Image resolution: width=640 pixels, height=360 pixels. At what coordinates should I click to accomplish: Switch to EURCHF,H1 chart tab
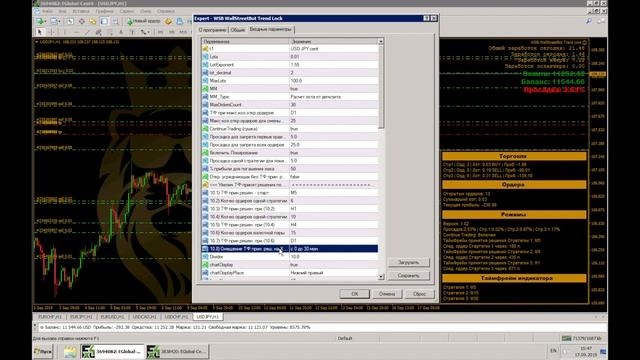(50, 317)
